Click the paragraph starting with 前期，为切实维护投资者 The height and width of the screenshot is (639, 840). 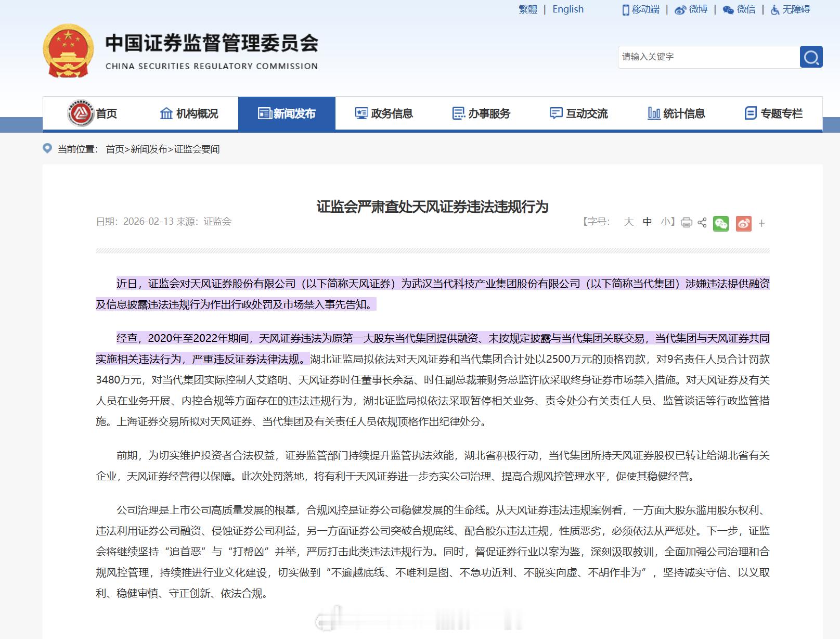click(x=433, y=466)
